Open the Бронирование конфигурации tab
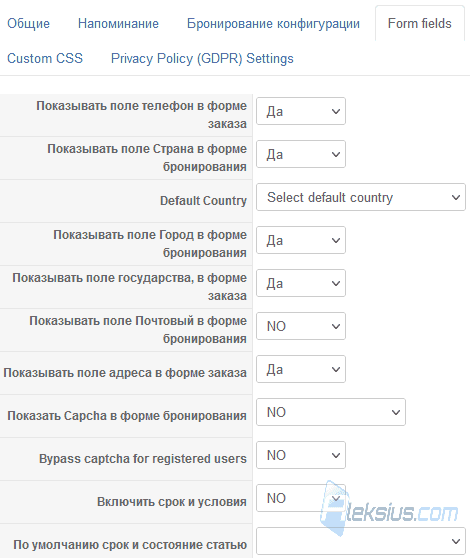This screenshot has width=470, height=558. tap(273, 23)
